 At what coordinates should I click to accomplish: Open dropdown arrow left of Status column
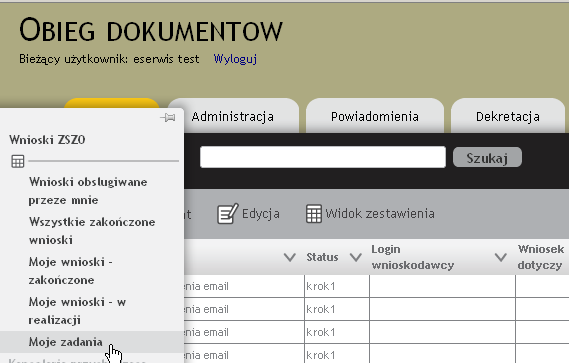pyautogui.click(x=290, y=257)
